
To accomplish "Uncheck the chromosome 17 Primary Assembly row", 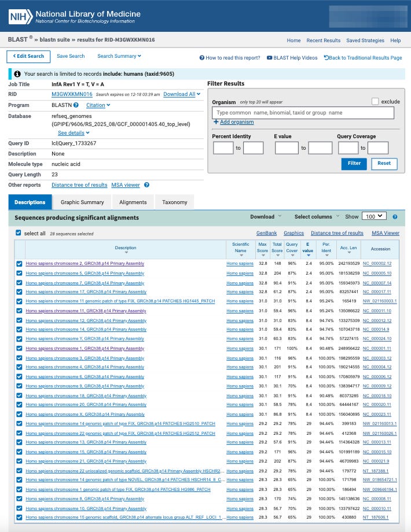I will [19, 292].
